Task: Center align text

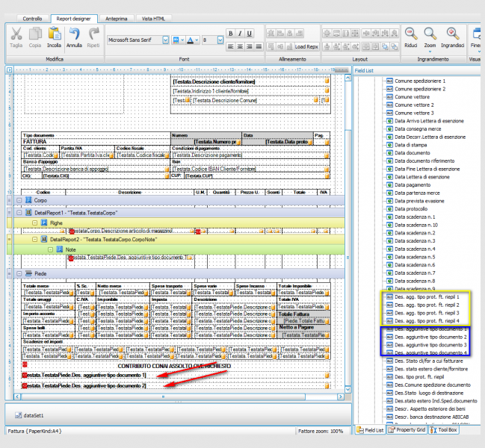Action: click(240, 46)
